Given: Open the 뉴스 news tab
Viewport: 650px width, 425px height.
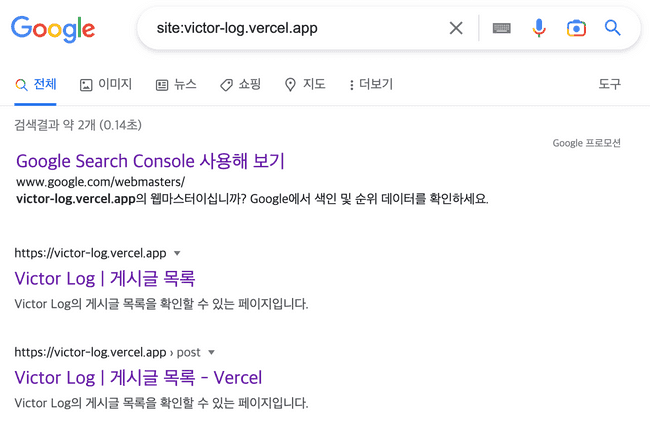Looking at the screenshot, I should (176, 85).
